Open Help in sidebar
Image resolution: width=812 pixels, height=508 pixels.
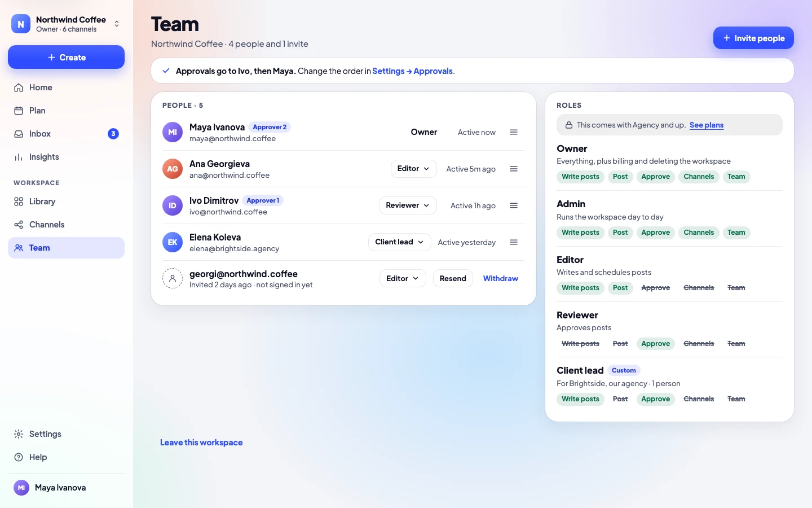point(67,457)
